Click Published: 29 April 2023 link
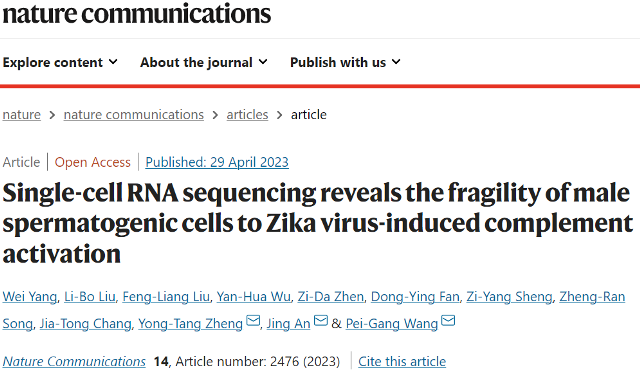640x375 pixels. point(217,162)
